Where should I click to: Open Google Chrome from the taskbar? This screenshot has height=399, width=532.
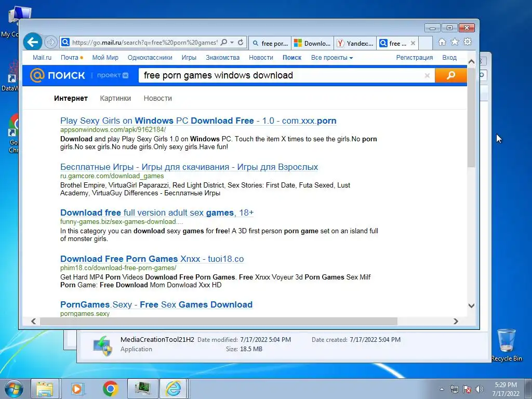click(110, 389)
